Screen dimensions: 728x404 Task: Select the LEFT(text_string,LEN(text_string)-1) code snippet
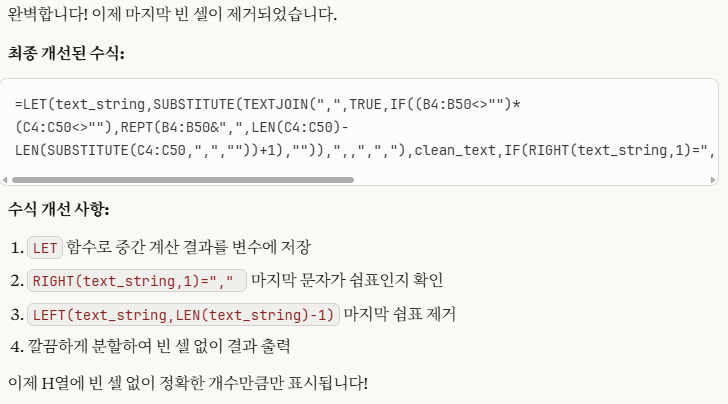(x=183, y=315)
